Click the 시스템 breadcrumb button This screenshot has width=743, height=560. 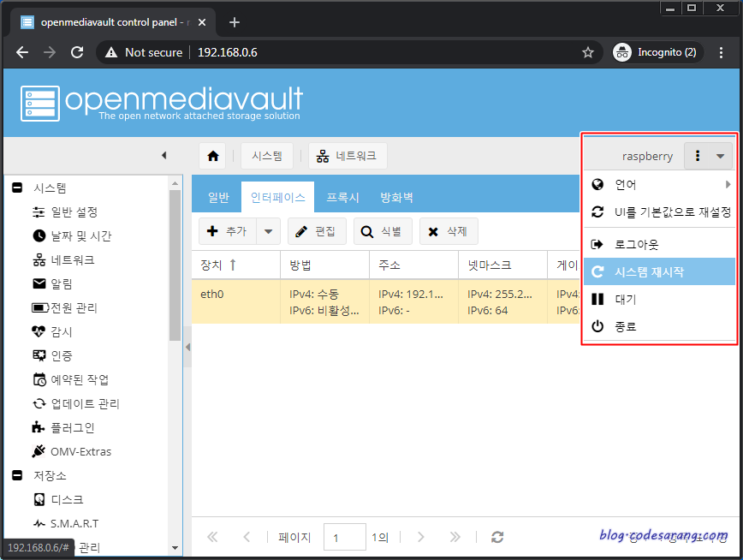[x=267, y=156]
